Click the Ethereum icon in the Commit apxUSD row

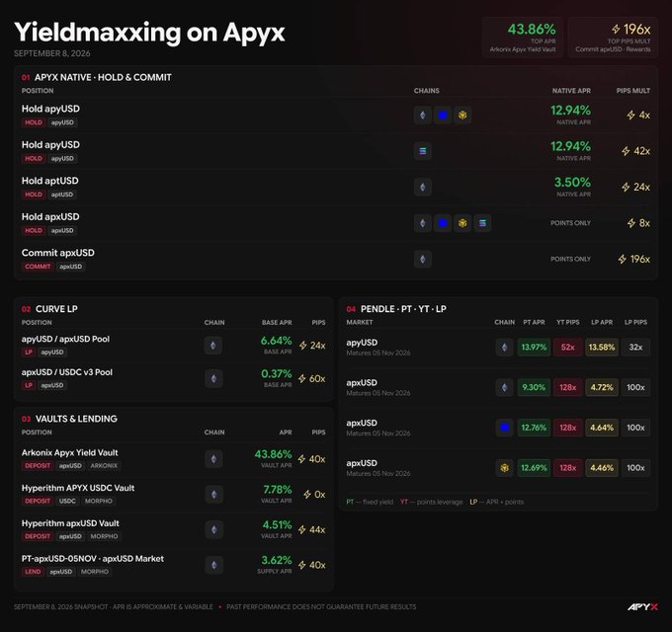coord(423,259)
